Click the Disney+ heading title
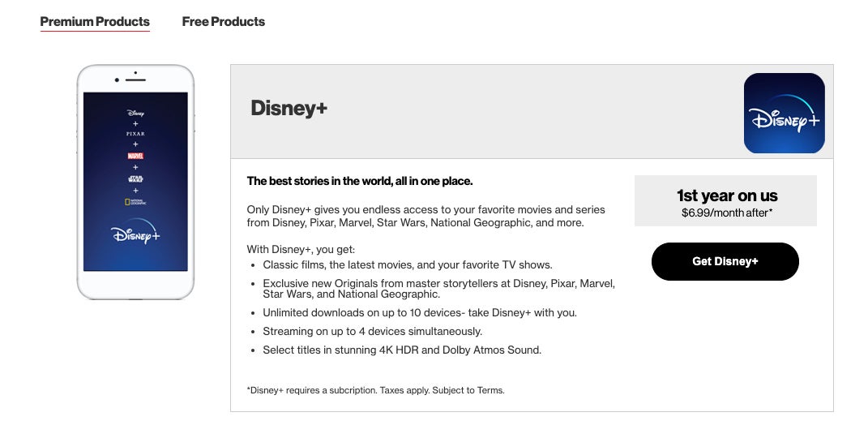This screenshot has height=421, width=868. click(289, 108)
